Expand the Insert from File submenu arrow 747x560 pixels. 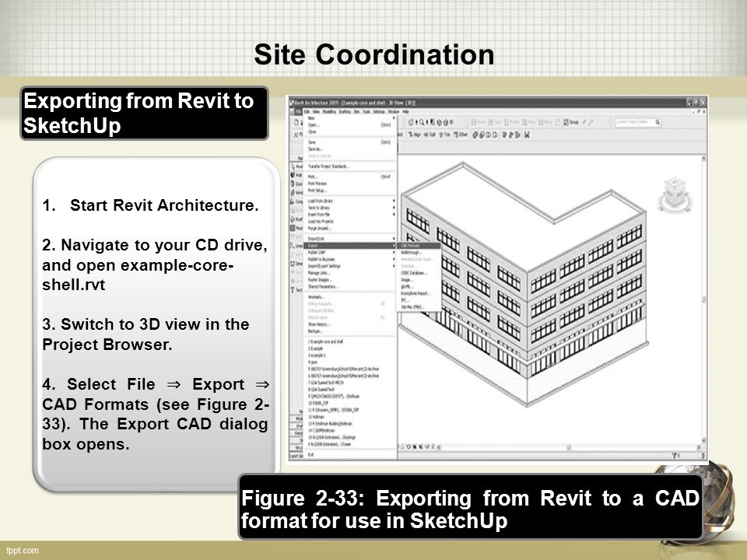pos(394,215)
